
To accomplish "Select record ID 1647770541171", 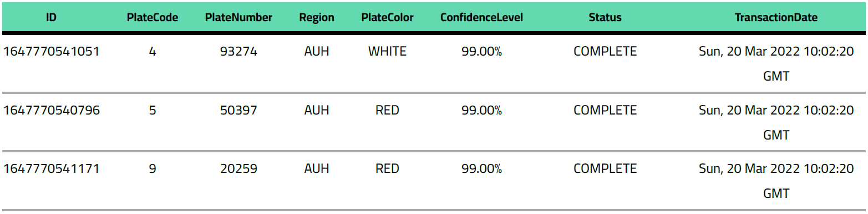I will click(52, 168).
